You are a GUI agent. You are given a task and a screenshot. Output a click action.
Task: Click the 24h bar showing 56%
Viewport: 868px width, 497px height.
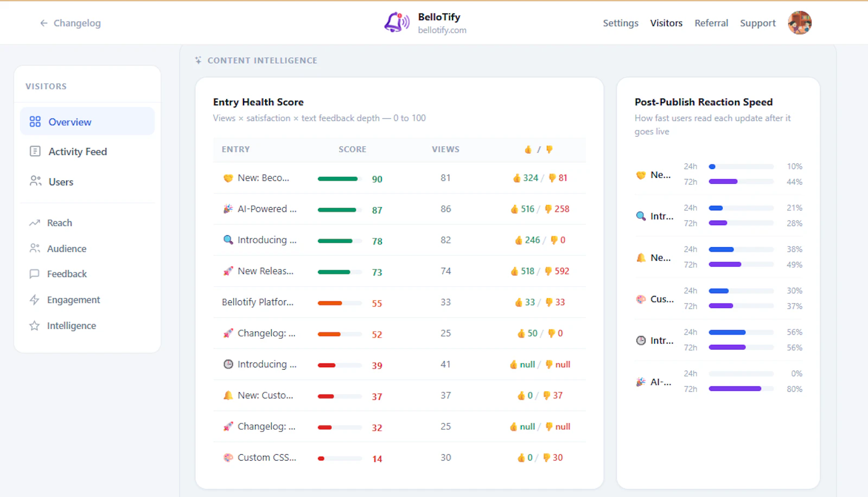pos(741,332)
